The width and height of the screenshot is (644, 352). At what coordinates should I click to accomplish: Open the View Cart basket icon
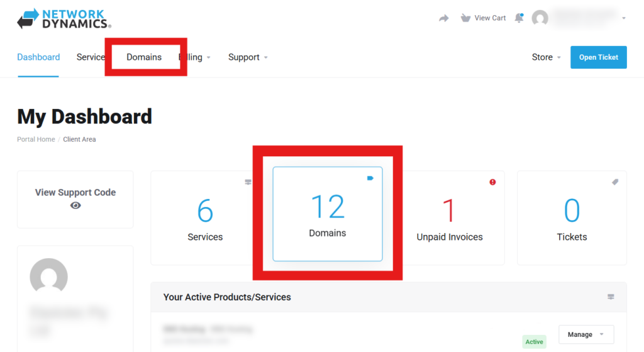point(465,18)
